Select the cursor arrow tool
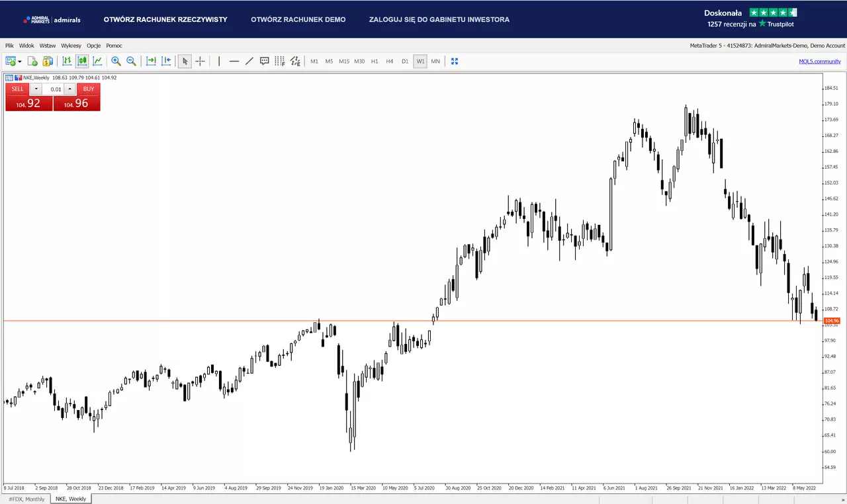The image size is (847, 504). pyautogui.click(x=185, y=61)
